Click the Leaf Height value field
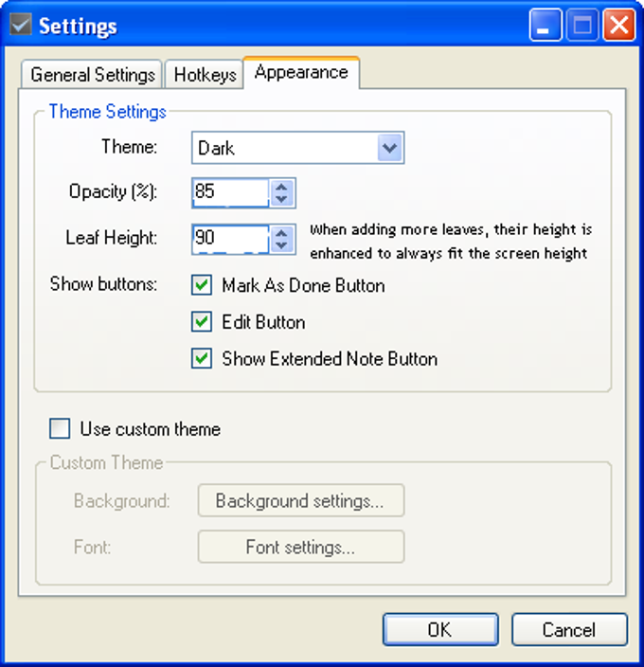Image resolution: width=644 pixels, height=667 pixels. (x=231, y=239)
